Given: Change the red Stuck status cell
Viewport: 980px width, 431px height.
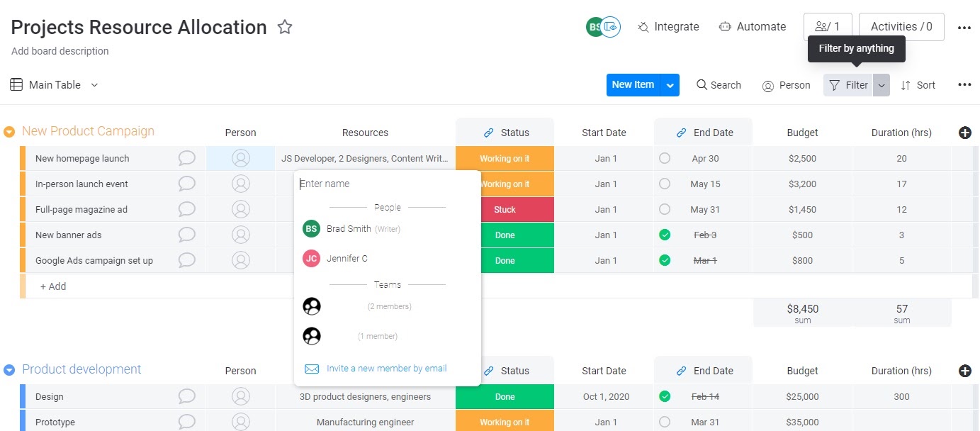Looking at the screenshot, I should (x=505, y=210).
